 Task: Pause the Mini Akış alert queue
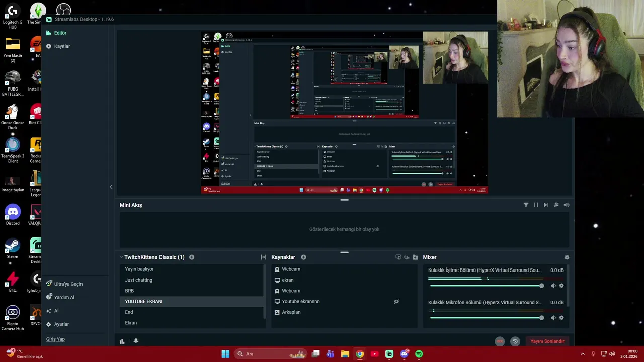click(536, 205)
